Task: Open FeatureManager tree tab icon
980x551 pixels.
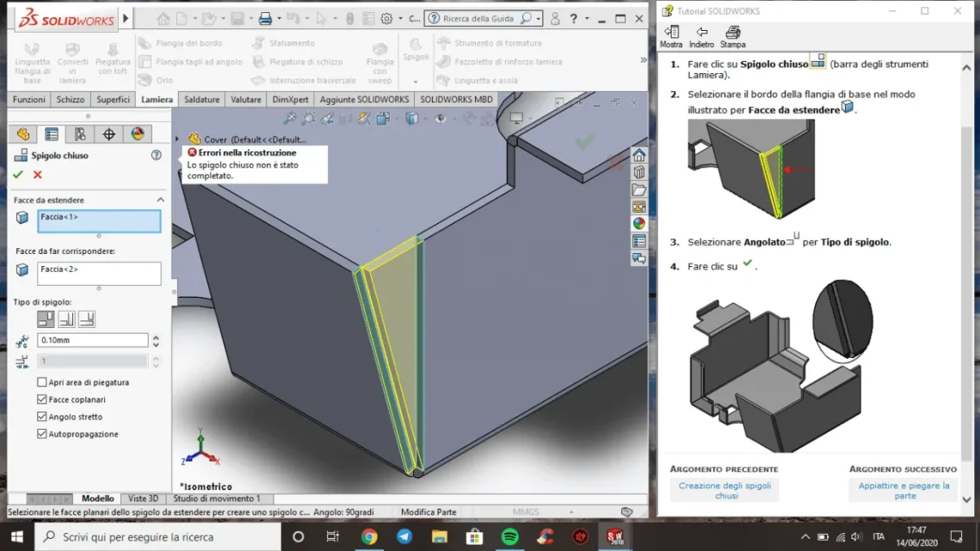Action: coord(23,133)
